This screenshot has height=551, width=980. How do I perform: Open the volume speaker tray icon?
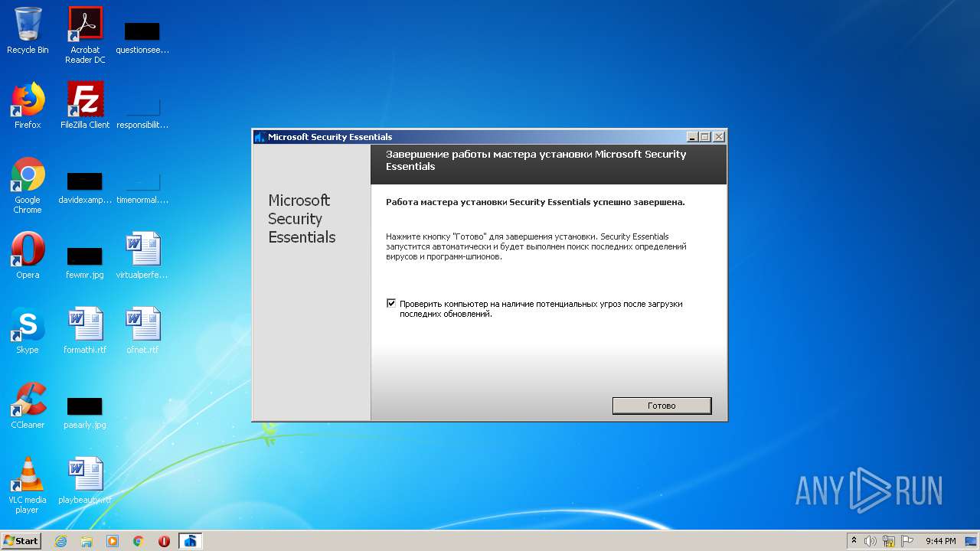coord(871,541)
